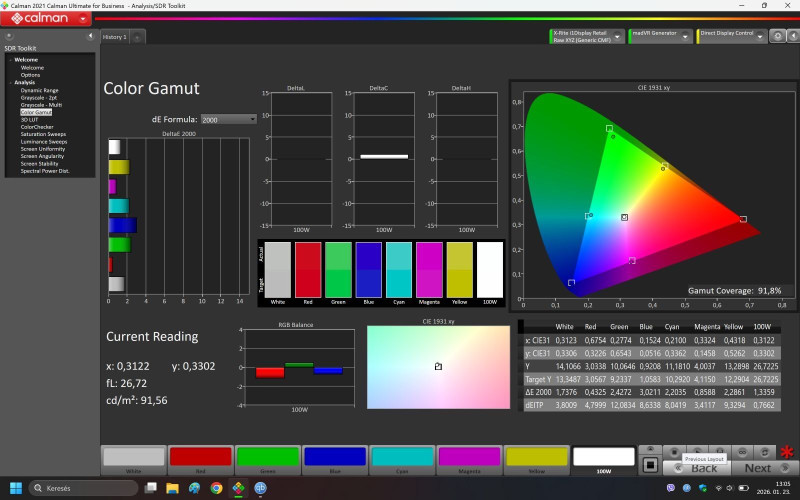Collapse the Analysis tree group

[x=10, y=82]
